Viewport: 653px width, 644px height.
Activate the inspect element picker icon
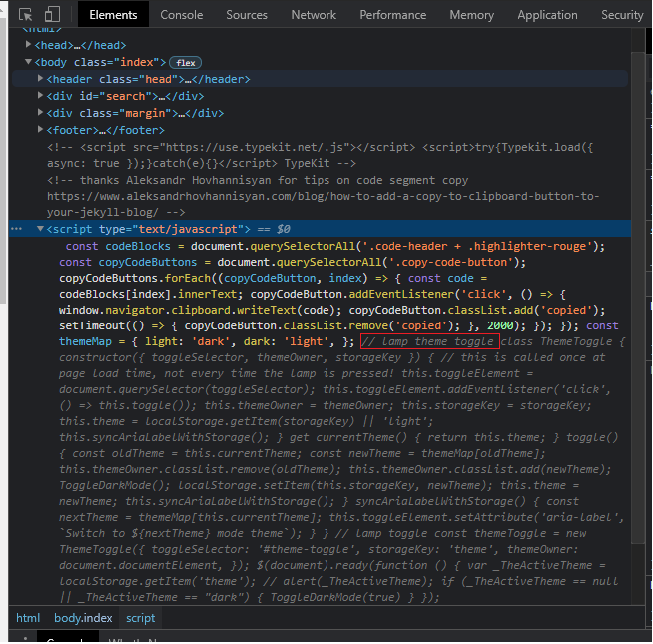coord(26,15)
